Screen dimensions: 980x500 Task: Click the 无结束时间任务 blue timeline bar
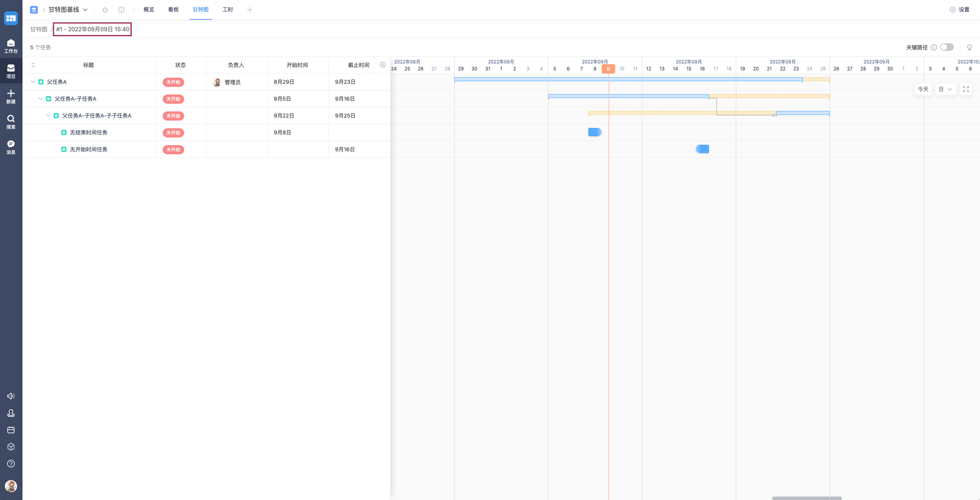click(x=594, y=132)
